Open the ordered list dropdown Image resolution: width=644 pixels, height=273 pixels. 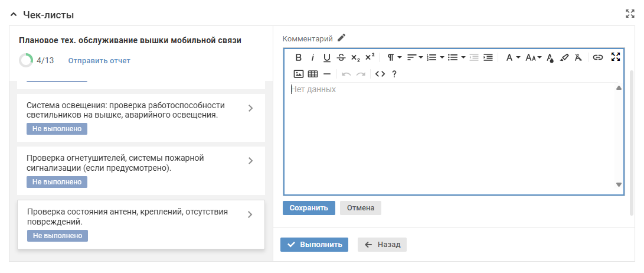click(435, 57)
